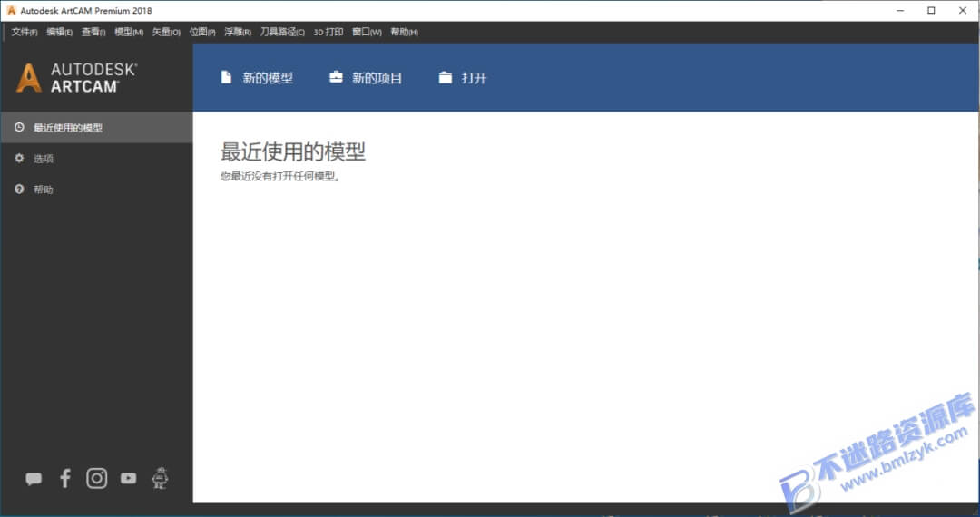The image size is (980, 517).
Task: Open the 窗口(W) menu
Action: (x=367, y=32)
